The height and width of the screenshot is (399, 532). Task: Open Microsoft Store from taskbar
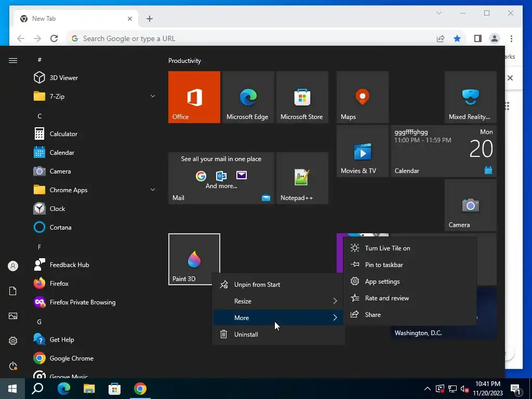point(114,389)
